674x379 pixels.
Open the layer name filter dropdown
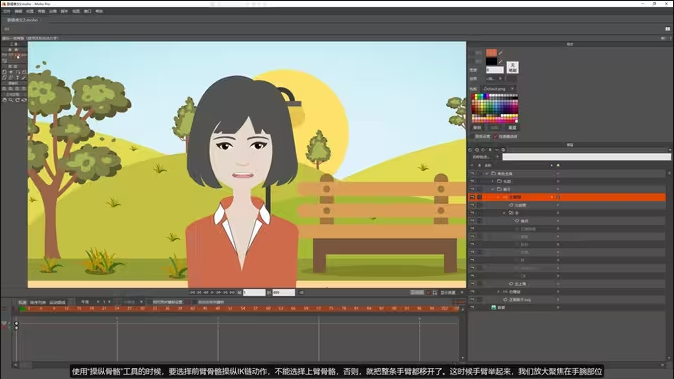point(486,157)
